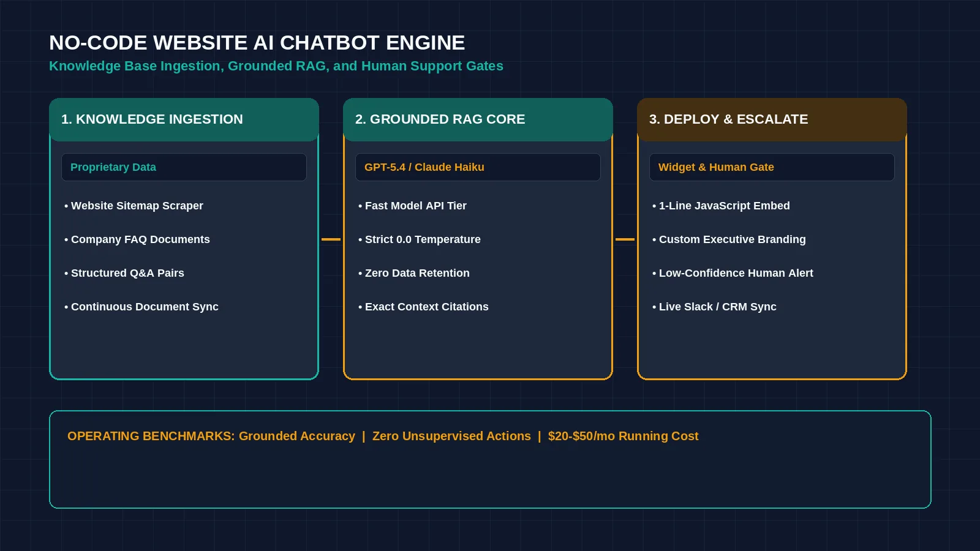The height and width of the screenshot is (551, 980).
Task: Select the subtitle about Knowledge Base Ingestion
Action: point(276,66)
